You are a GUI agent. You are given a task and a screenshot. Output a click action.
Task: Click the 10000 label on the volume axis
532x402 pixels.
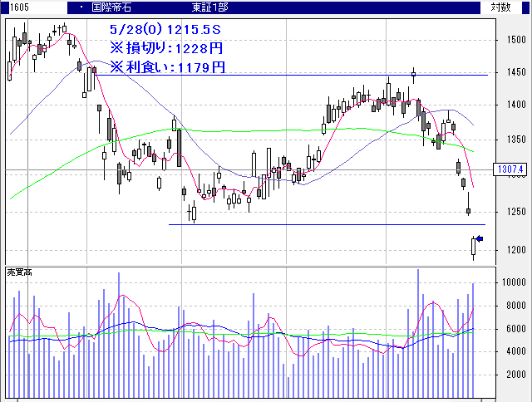tap(510, 282)
